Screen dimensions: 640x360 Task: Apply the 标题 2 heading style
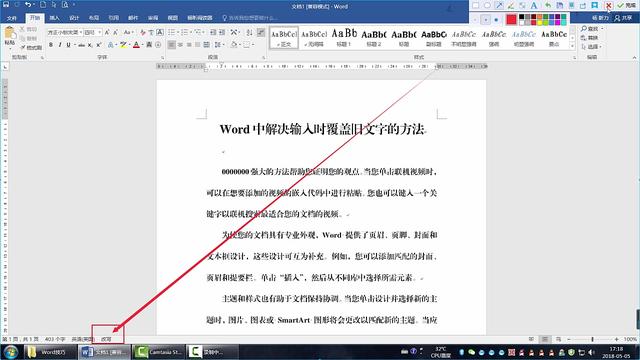point(373,38)
